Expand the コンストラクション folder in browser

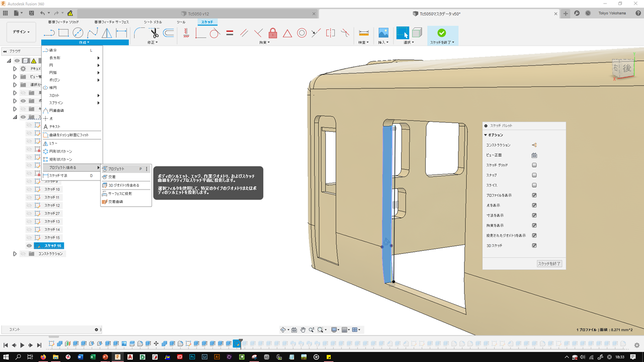15,254
